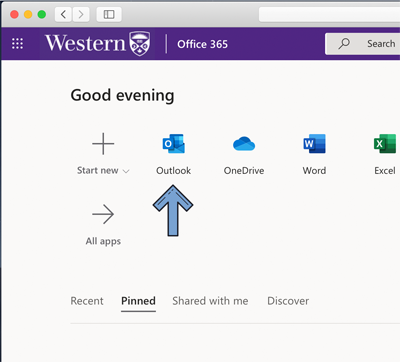Go back with the browser back arrow
This screenshot has width=400, height=362.
tap(63, 14)
